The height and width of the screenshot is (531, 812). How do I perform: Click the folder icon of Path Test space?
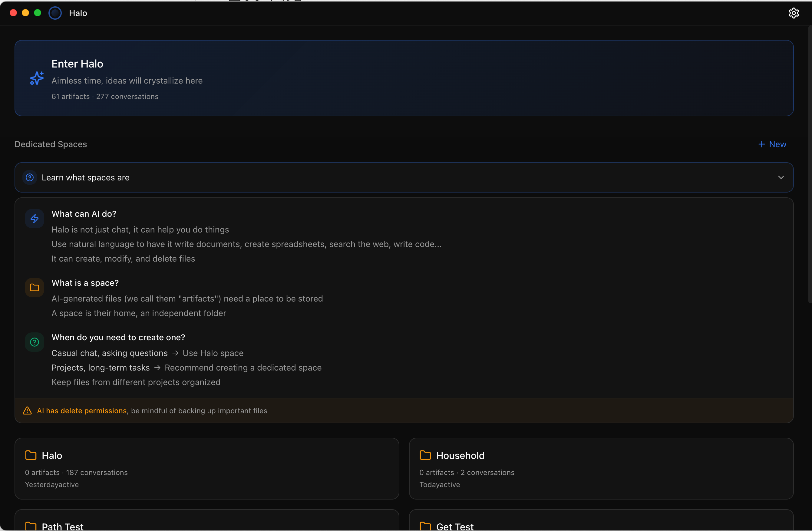point(31,526)
